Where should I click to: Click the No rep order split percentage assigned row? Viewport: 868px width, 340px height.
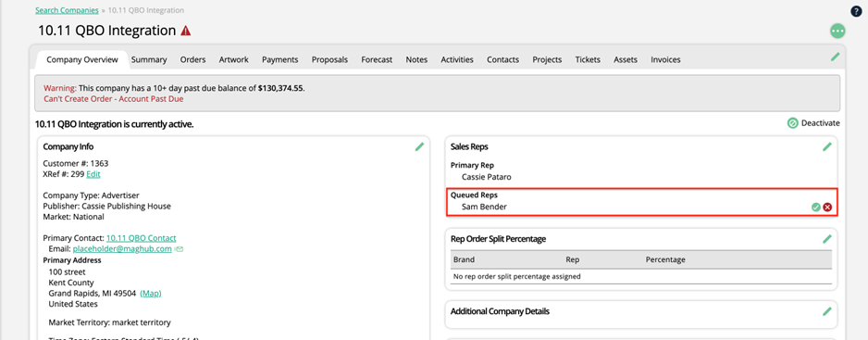[x=641, y=276]
